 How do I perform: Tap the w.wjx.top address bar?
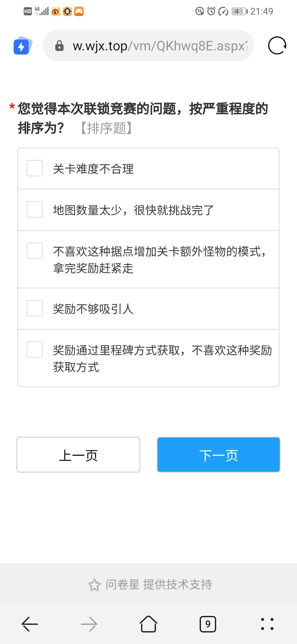159,46
